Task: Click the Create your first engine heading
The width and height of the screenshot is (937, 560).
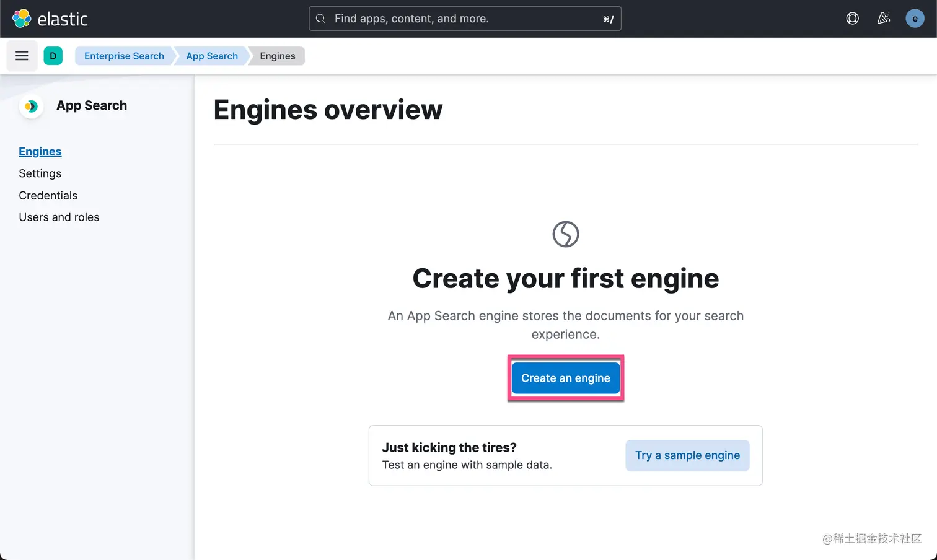Action: pyautogui.click(x=566, y=278)
